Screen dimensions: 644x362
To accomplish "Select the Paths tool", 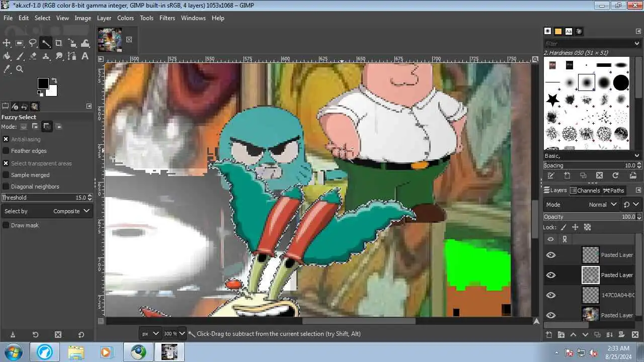I will 72,56.
